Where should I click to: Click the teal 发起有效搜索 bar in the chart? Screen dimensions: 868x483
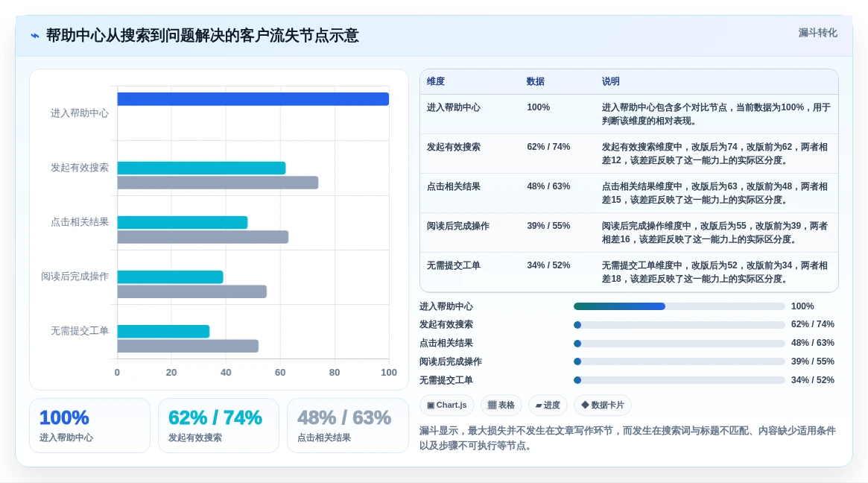[201, 168]
